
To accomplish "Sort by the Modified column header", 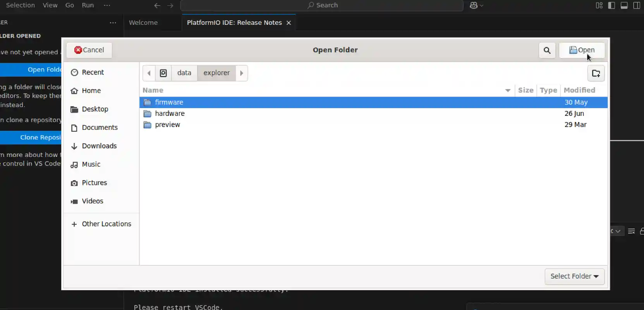I will click(x=584, y=90).
